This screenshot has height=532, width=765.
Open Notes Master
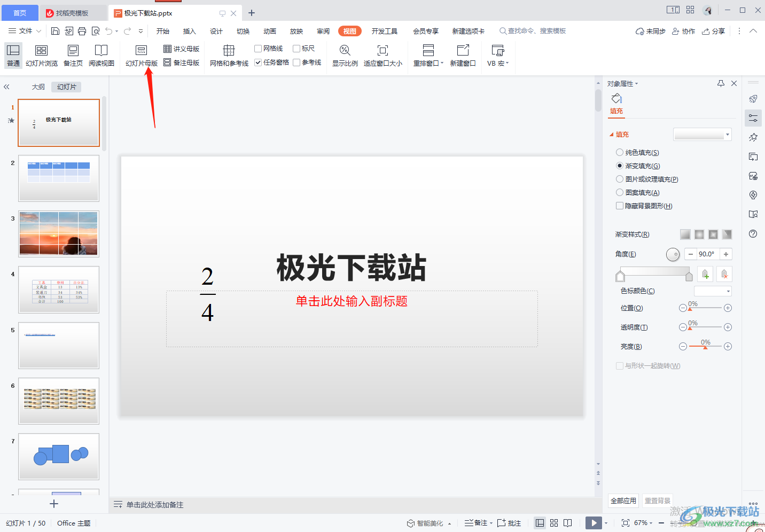pyautogui.click(x=182, y=62)
